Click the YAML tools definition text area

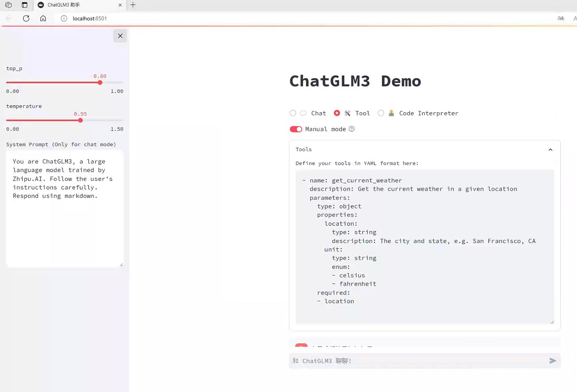click(425, 247)
